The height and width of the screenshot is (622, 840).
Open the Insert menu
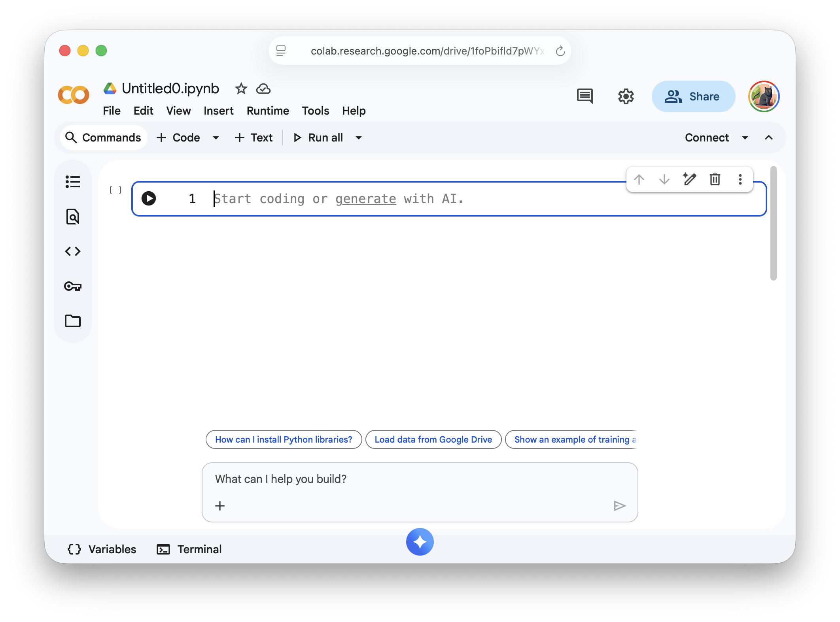point(218,111)
